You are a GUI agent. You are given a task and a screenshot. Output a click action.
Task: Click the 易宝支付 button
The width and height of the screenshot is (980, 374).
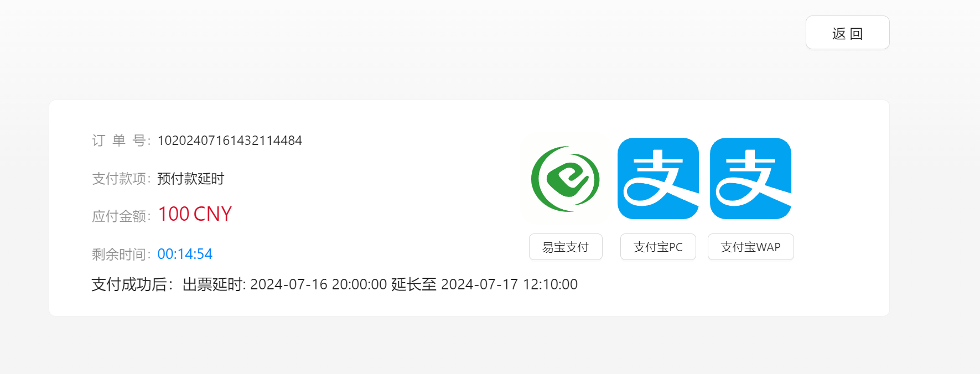(x=566, y=247)
